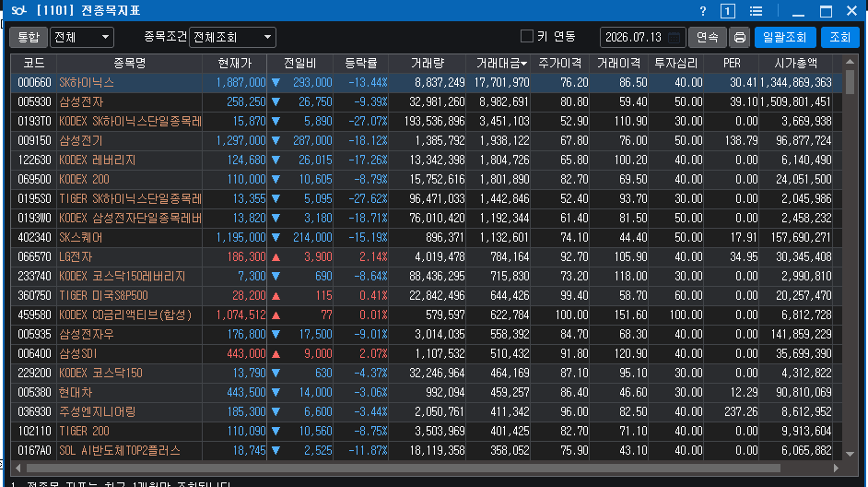This screenshot has width=868, height=487.
Task: Sort by the PER column header
Action: click(732, 63)
